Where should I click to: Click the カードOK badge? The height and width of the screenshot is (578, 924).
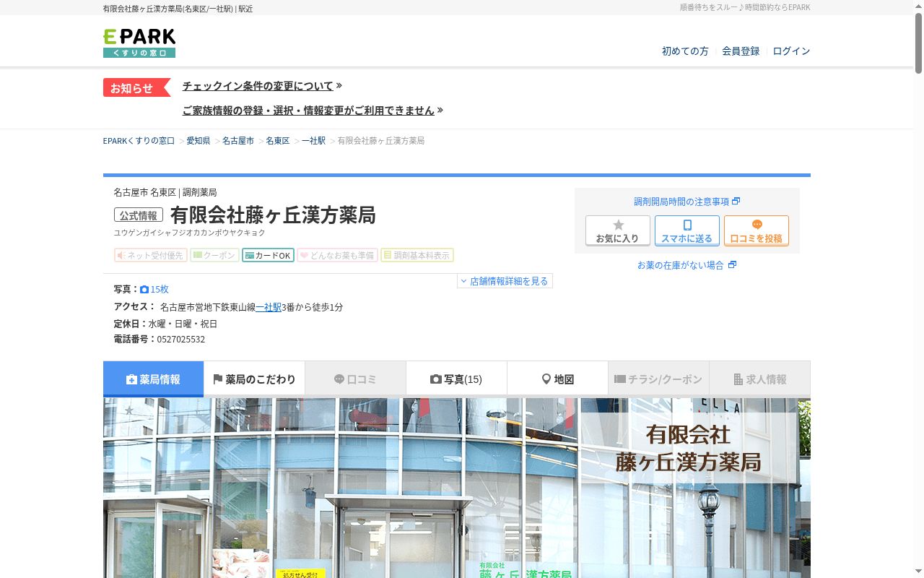tap(268, 255)
